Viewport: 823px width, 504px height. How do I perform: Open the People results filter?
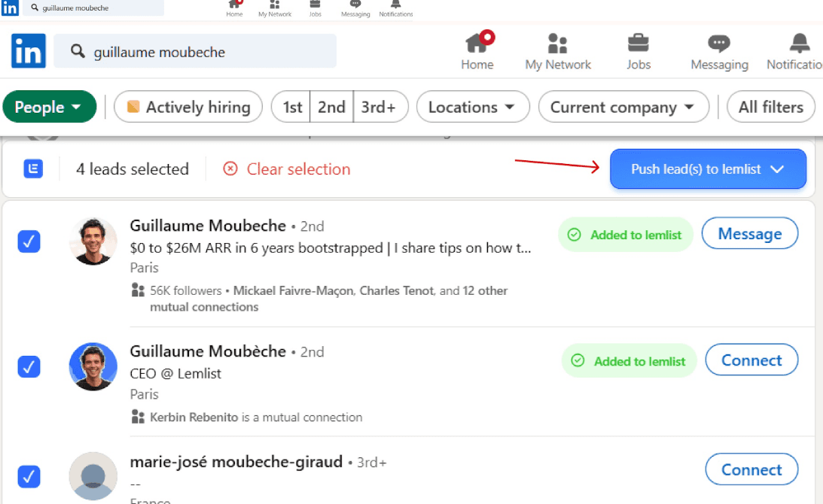(49, 106)
